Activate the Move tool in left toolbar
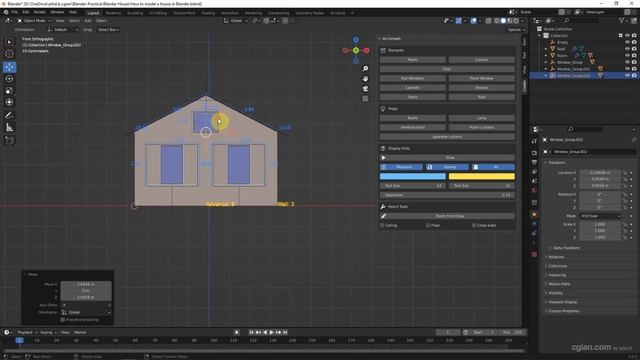This screenshot has height=360, width=640. tap(9, 67)
